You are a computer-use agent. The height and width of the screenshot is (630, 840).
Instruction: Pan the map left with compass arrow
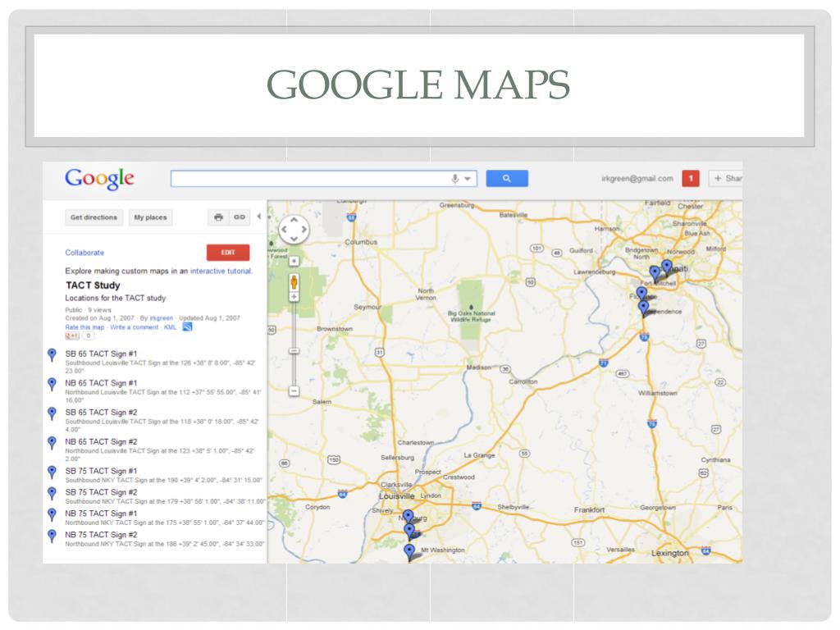point(285,230)
